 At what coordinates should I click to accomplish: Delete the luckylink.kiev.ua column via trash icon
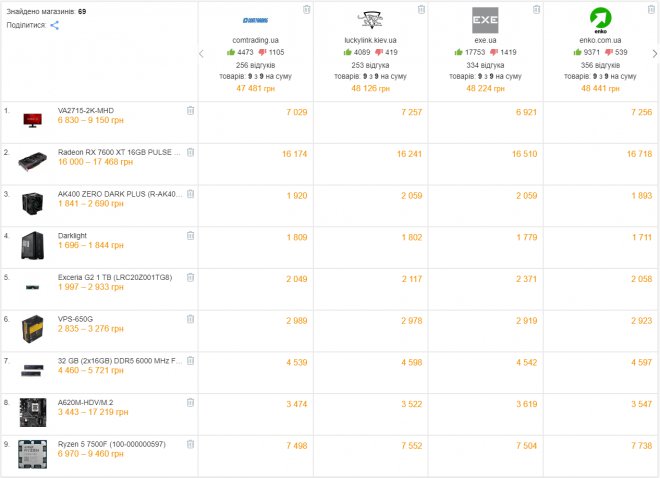(421, 9)
